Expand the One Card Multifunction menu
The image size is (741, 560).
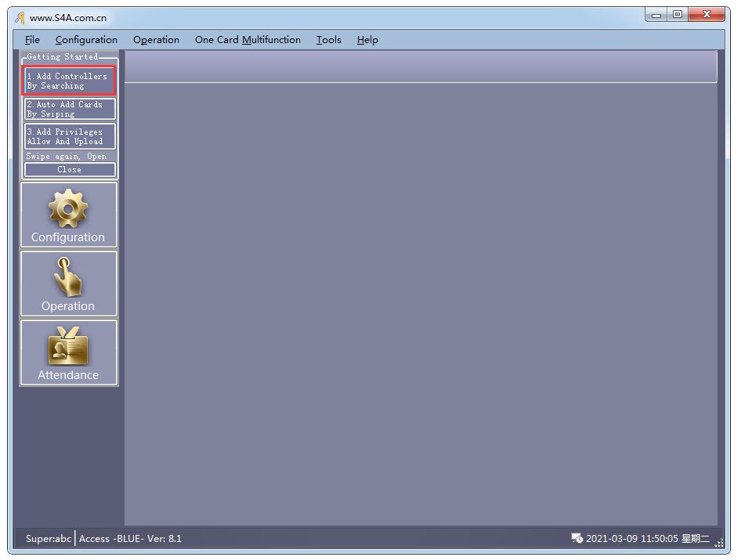coord(248,40)
